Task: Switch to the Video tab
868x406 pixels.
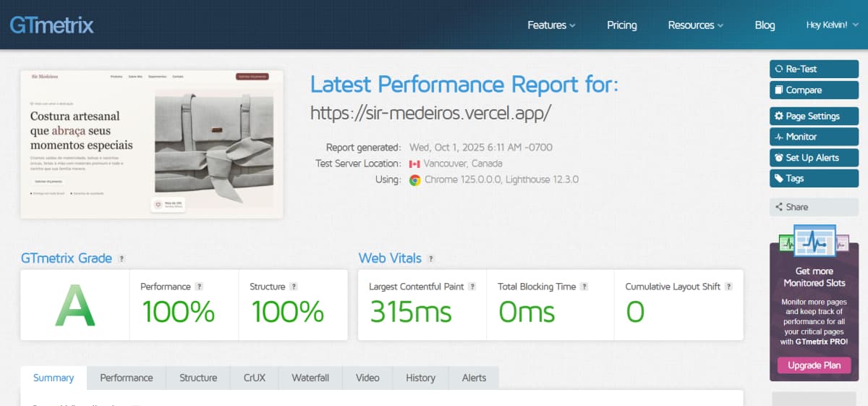Action: [367, 378]
